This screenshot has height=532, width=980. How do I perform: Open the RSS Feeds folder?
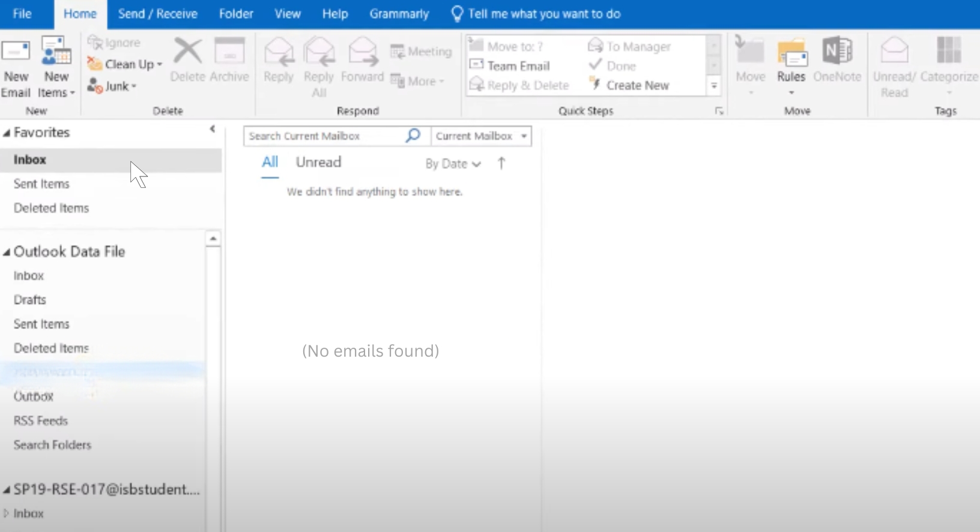[41, 420]
